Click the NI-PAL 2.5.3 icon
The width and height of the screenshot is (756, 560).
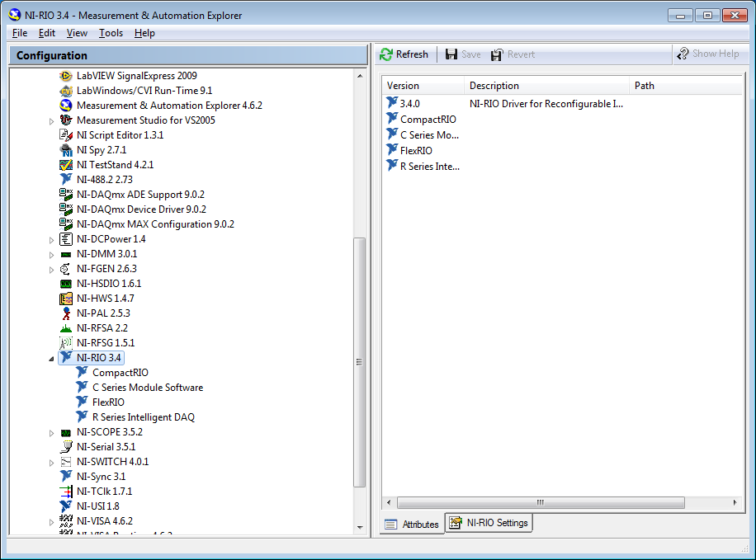65,313
